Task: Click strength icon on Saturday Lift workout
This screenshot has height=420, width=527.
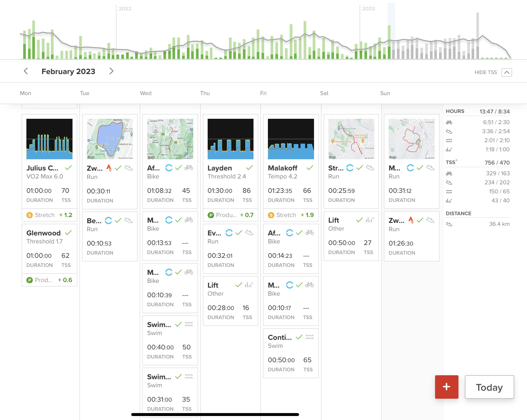Action: pyautogui.click(x=370, y=220)
